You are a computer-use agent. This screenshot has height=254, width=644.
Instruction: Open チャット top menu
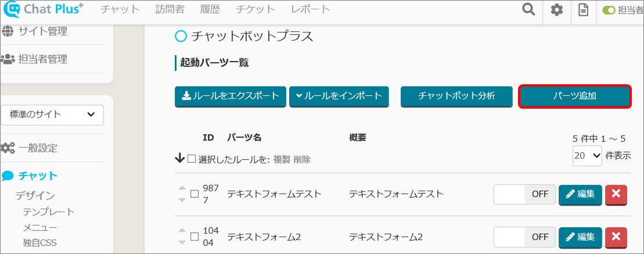tap(120, 9)
